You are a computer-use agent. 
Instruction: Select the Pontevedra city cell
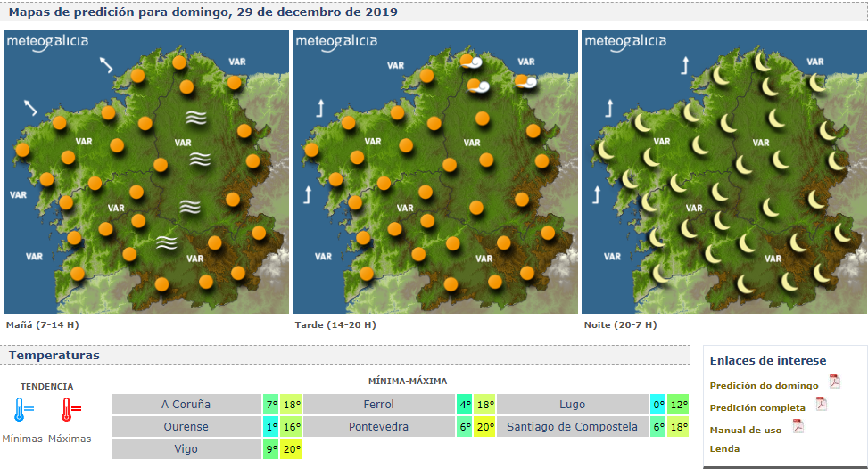click(378, 427)
